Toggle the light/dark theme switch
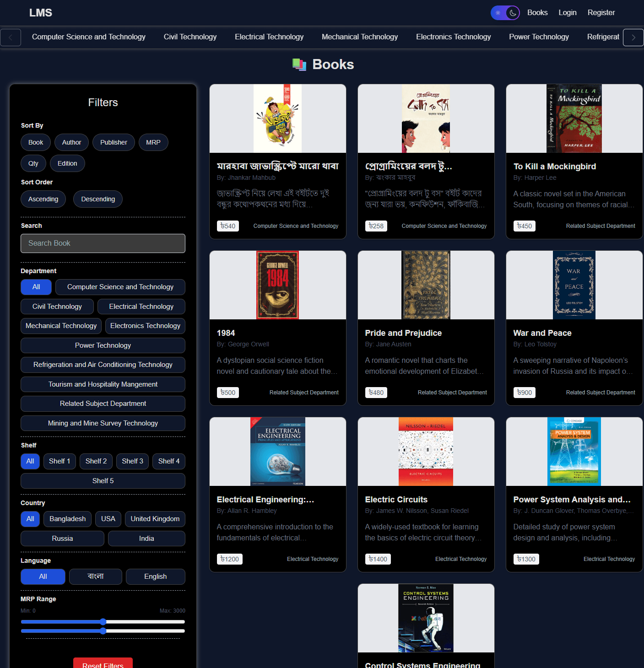 coord(505,12)
